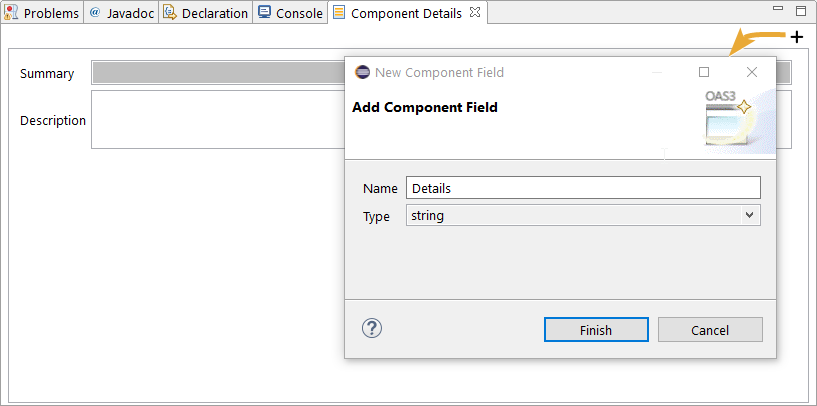Click the help question mark icon
Viewport: 817px width, 406px height.
tap(372, 328)
